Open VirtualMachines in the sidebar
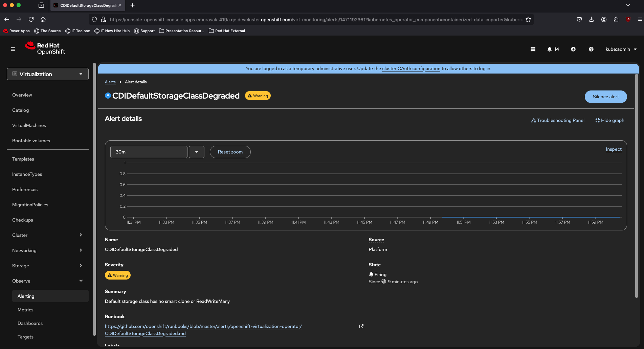644x349 pixels. (x=29, y=125)
